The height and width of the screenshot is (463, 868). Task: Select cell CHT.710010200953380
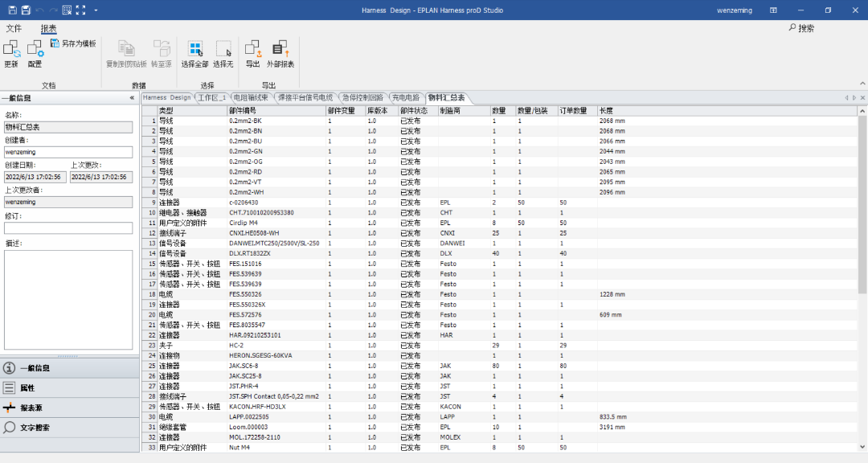[276, 213]
